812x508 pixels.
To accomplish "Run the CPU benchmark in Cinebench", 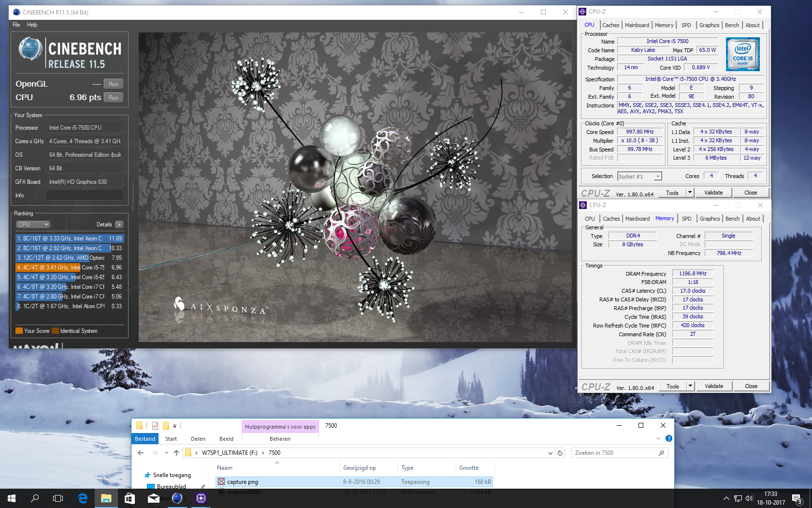I will pyautogui.click(x=113, y=97).
